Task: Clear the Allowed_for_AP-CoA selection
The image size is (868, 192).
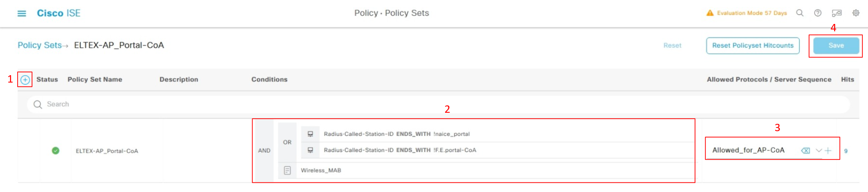Action: point(805,150)
